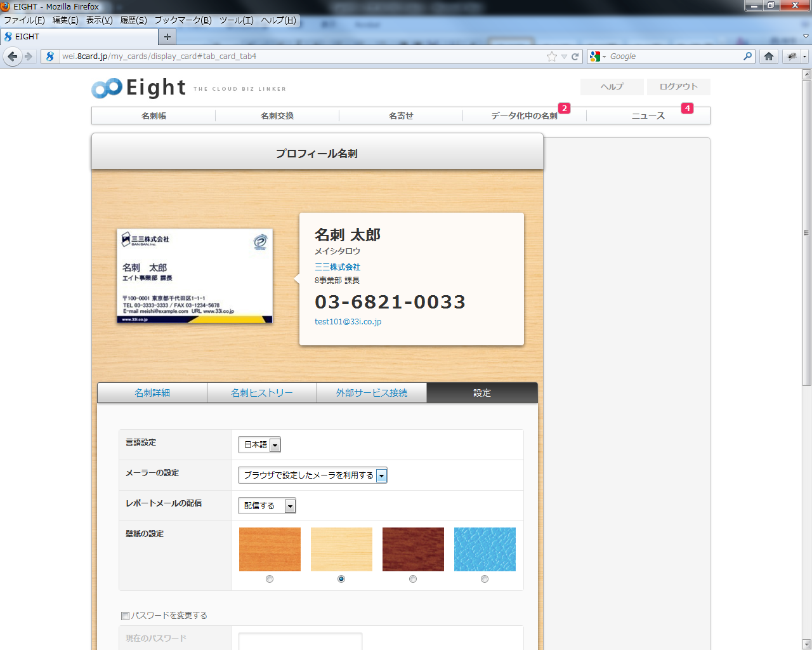Open the 編集 menu
The height and width of the screenshot is (650, 812).
coord(65,20)
